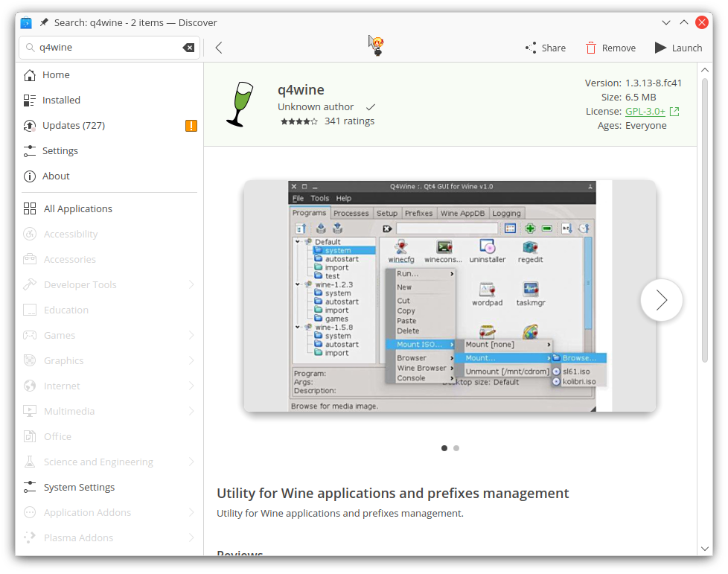This screenshot has height=574, width=728.
Task: Show next screenshot with arrow button
Action: [x=661, y=300]
